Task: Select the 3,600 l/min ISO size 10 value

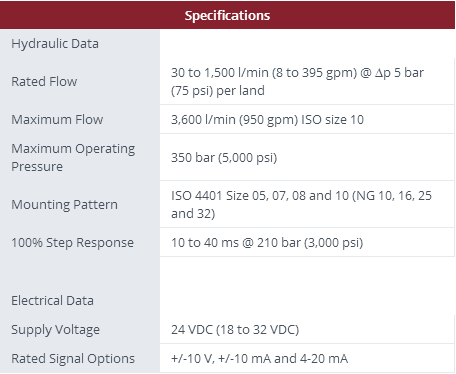Action: tap(267, 120)
